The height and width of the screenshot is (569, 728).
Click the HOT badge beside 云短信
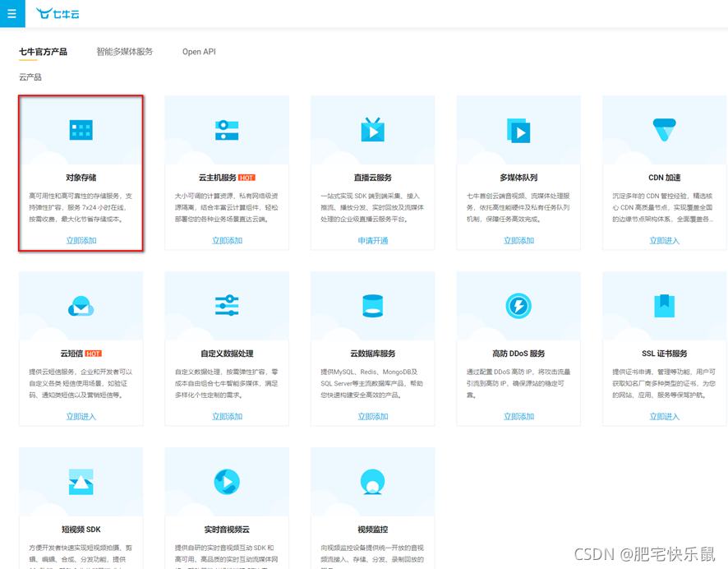click(x=94, y=354)
